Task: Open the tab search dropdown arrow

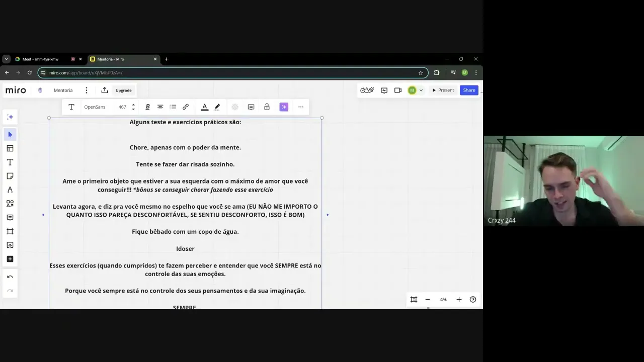Action: pyautogui.click(x=6, y=59)
